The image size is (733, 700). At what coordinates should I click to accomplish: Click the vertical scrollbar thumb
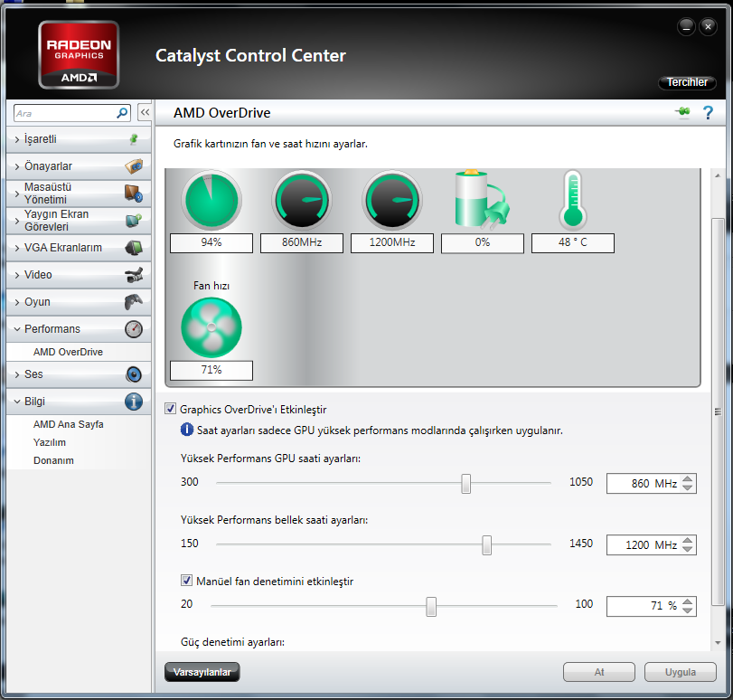[718, 411]
